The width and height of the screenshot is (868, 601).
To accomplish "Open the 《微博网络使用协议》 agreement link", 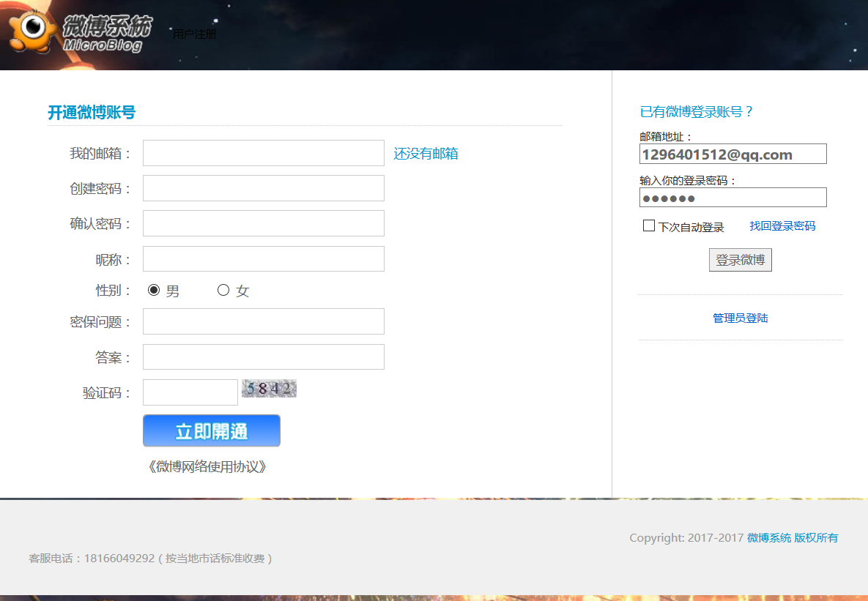I will [x=207, y=466].
